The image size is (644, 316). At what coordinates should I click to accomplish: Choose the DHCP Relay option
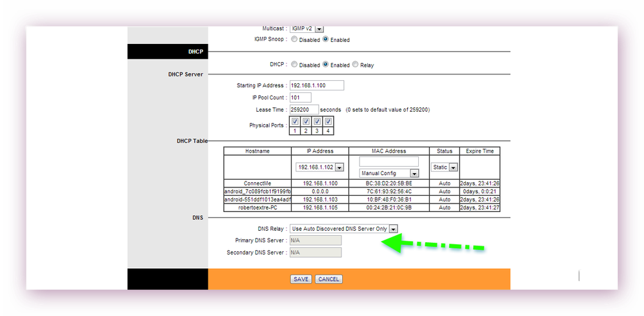pyautogui.click(x=356, y=65)
